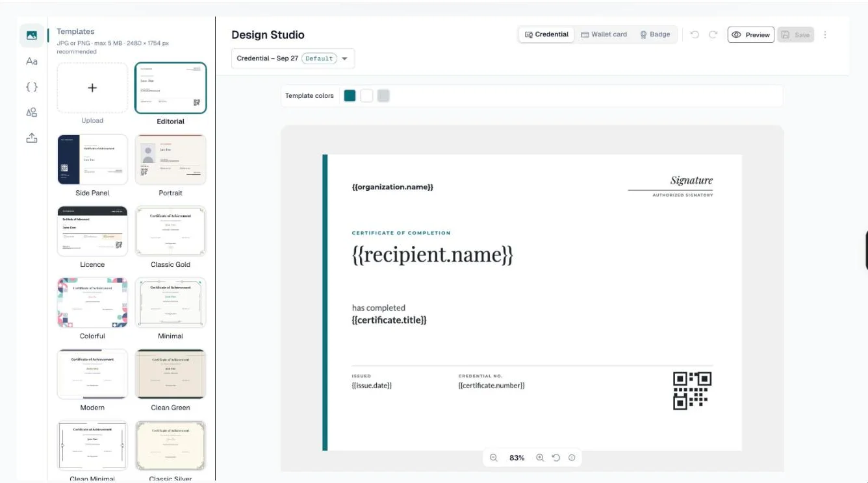Zoom out the canvas
This screenshot has height=483, width=868.
[x=494, y=458]
